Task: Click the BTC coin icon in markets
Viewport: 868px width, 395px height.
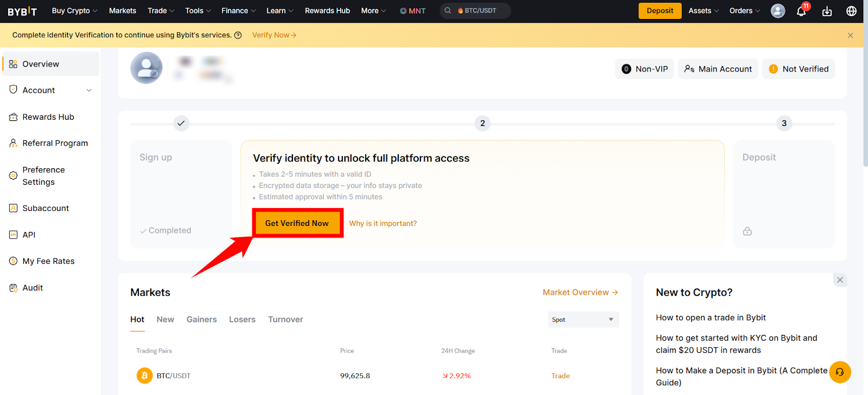Action: [x=144, y=375]
